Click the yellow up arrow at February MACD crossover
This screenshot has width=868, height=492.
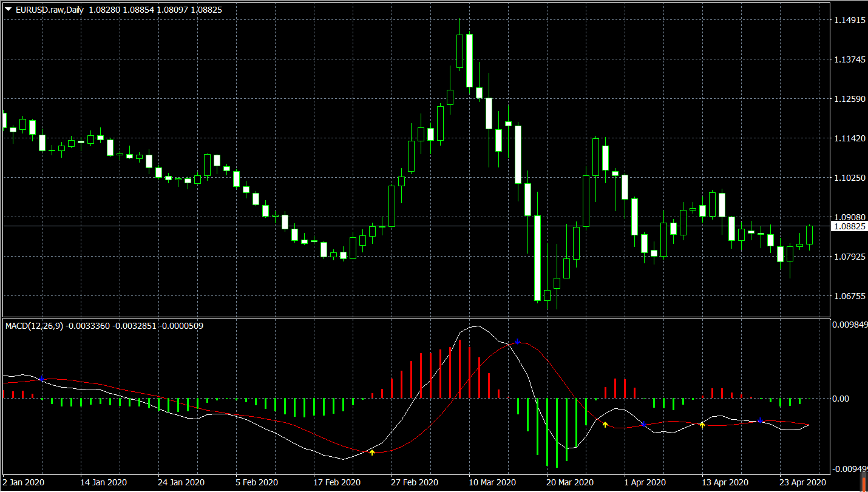pos(372,452)
